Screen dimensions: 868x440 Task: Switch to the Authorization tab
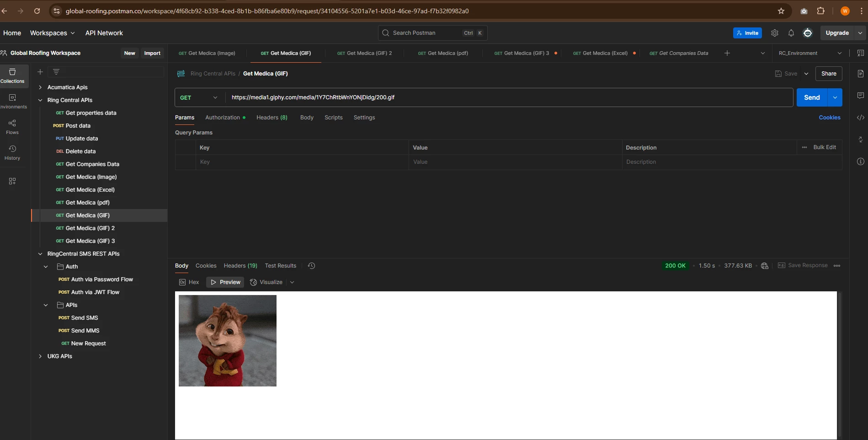(225, 118)
